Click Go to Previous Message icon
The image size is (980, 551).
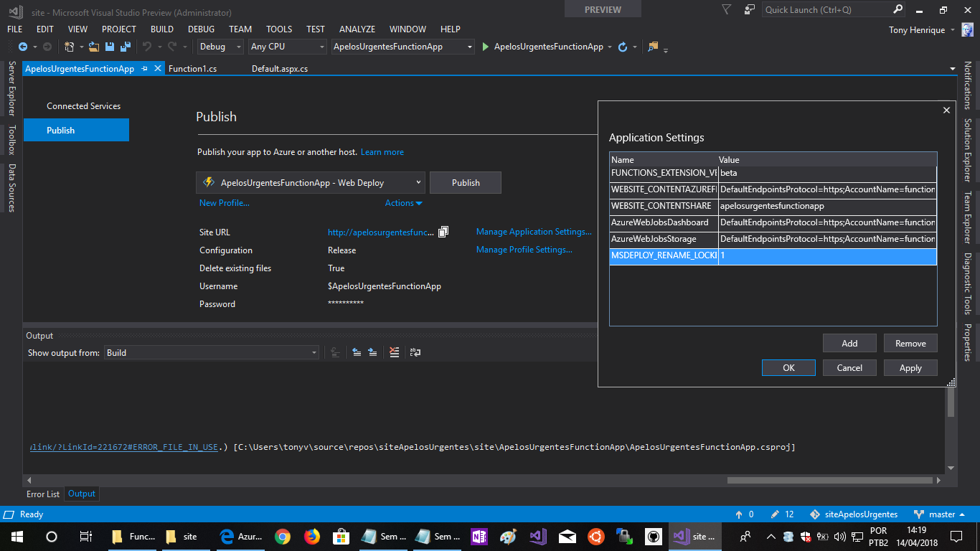357,352
